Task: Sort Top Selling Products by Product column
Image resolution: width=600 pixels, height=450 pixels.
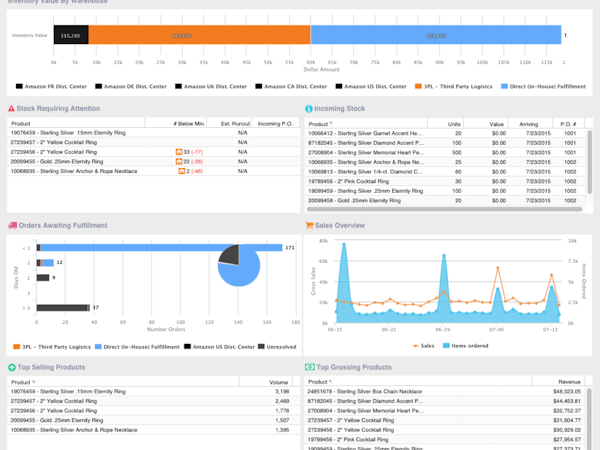Action: 123,382
